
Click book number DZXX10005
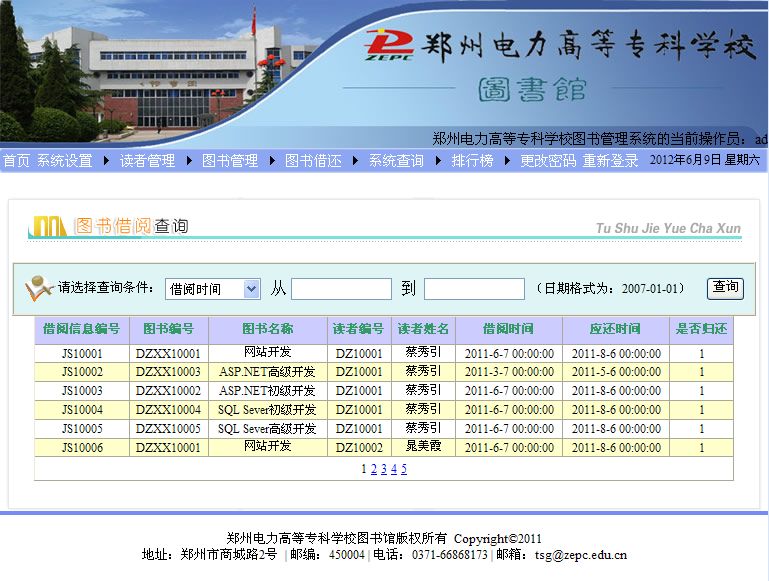pos(169,429)
